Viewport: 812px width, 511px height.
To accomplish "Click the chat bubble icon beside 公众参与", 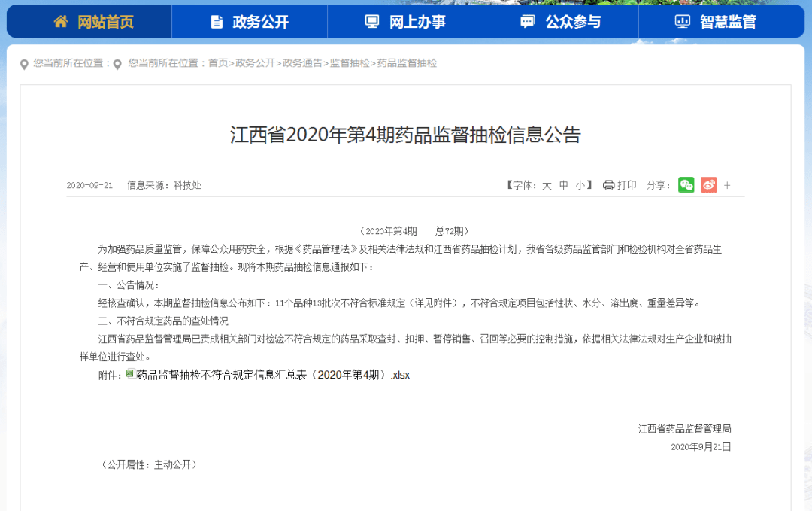I will [528, 22].
